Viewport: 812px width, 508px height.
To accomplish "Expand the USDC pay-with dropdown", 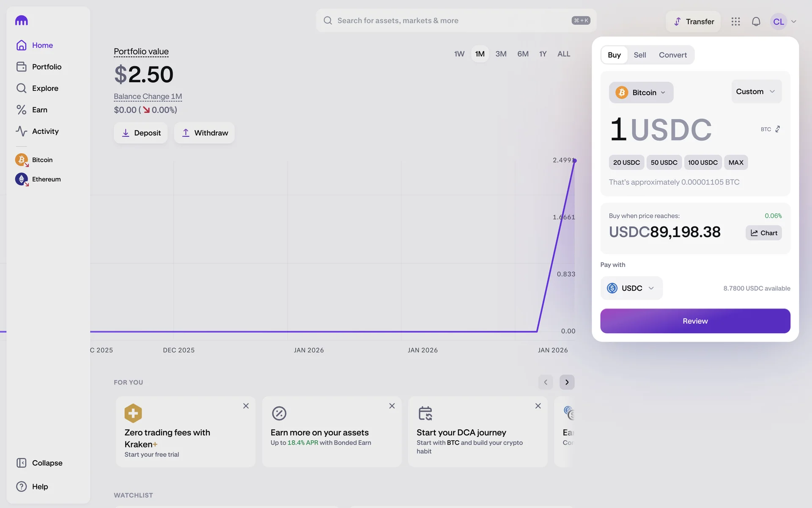I will tap(631, 288).
